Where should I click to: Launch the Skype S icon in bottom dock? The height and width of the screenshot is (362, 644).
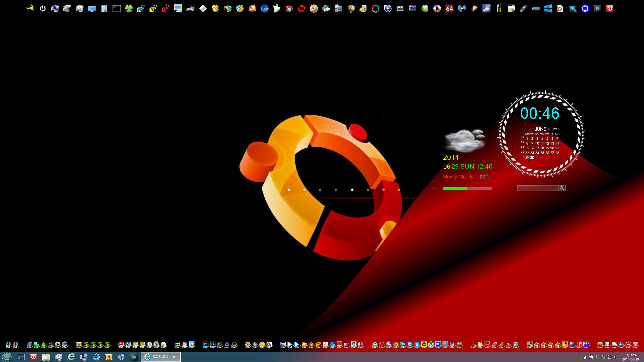[417, 344]
